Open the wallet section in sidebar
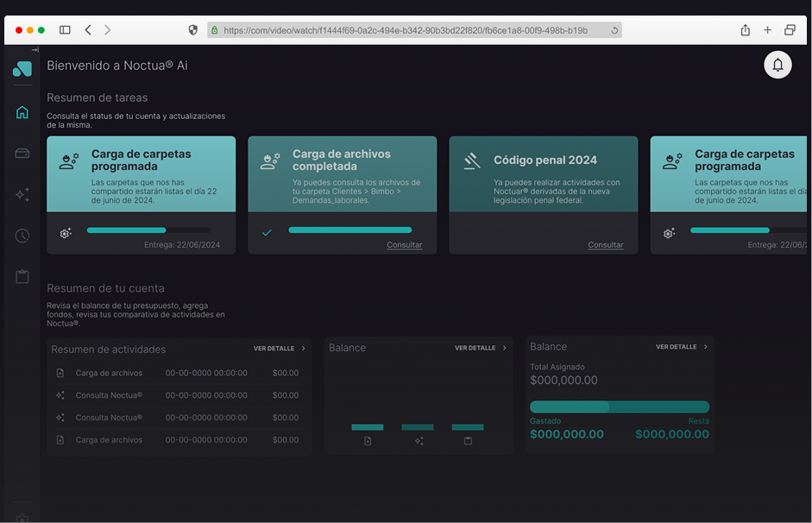 point(22,154)
